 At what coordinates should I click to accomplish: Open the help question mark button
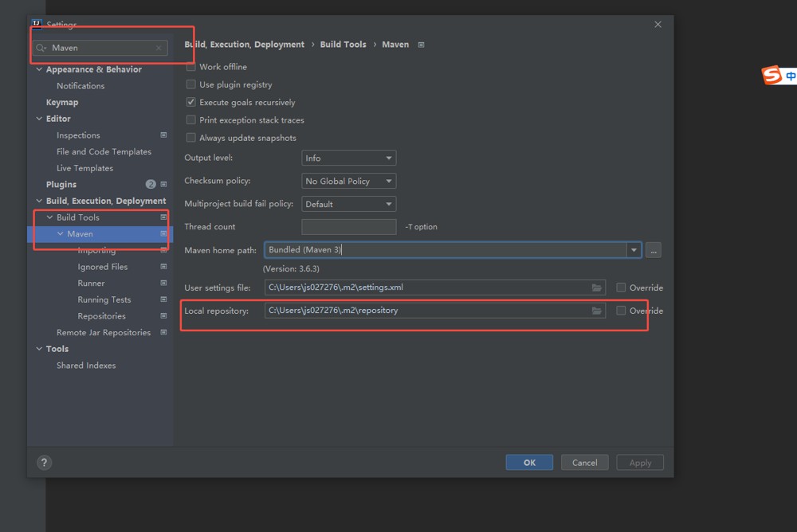tap(44, 463)
